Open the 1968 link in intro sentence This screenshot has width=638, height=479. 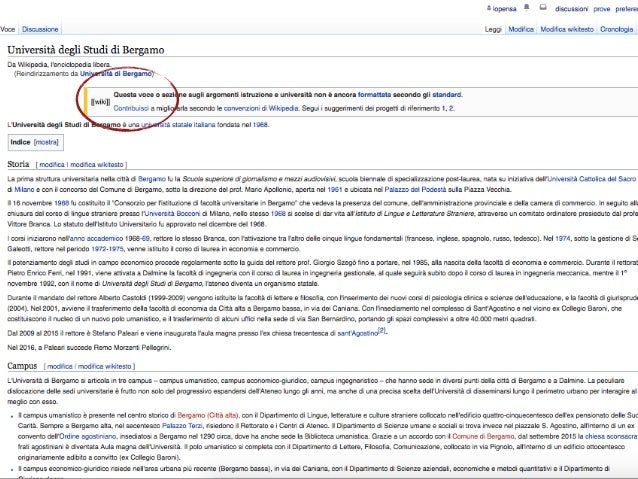[260, 125]
